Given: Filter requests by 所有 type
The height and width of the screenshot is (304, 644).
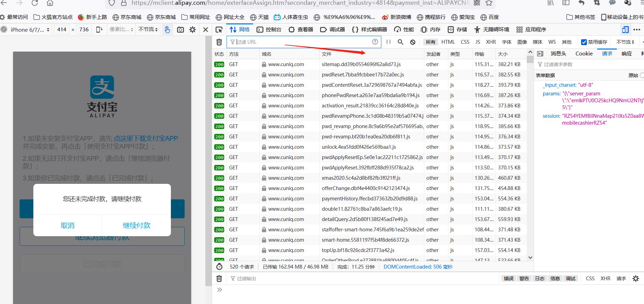Looking at the screenshot, I should 430,42.
